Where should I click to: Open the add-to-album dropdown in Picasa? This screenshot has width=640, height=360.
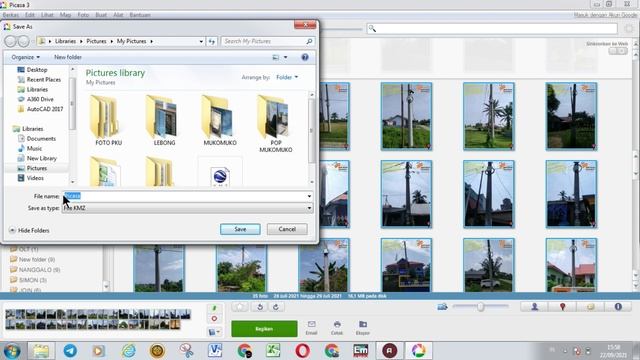click(214, 332)
